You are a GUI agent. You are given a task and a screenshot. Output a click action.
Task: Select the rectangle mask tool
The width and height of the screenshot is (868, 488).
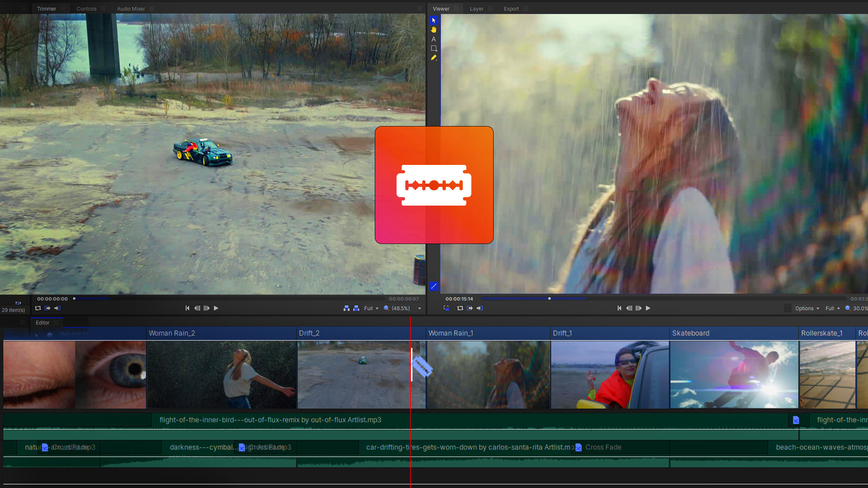tap(434, 48)
